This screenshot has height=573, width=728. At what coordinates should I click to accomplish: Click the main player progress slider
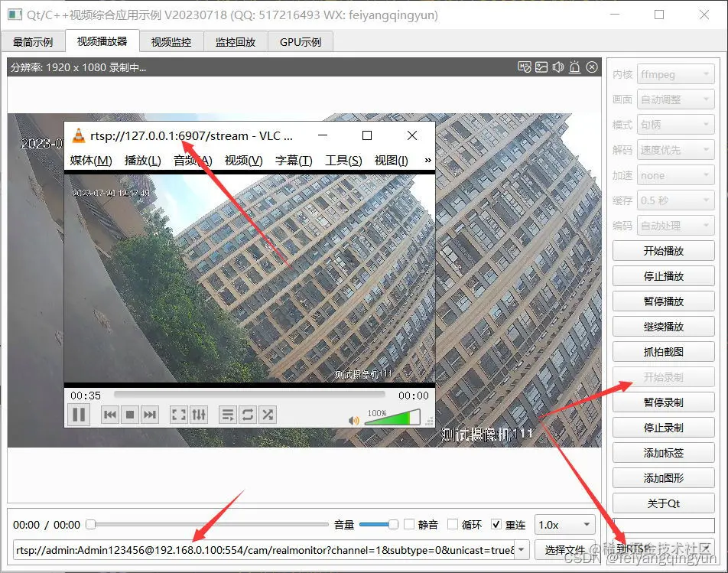pyautogui.click(x=207, y=524)
